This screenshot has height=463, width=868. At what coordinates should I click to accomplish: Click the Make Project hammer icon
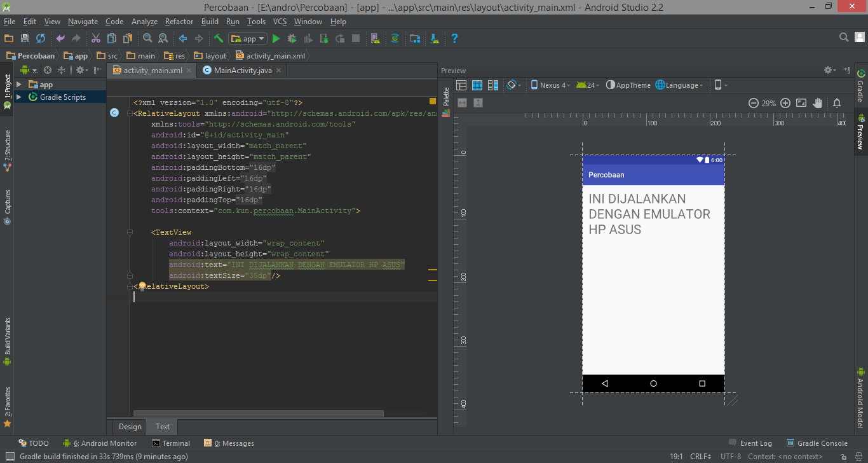coord(218,39)
